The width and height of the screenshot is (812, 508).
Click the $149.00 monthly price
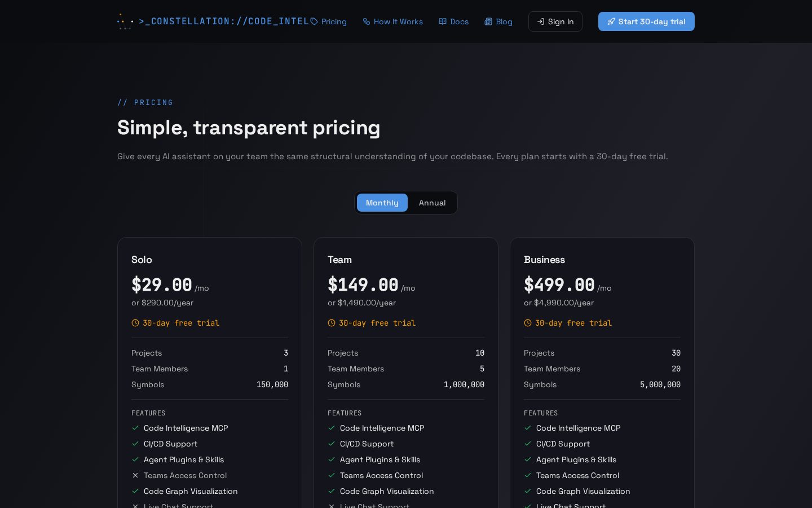pos(363,285)
